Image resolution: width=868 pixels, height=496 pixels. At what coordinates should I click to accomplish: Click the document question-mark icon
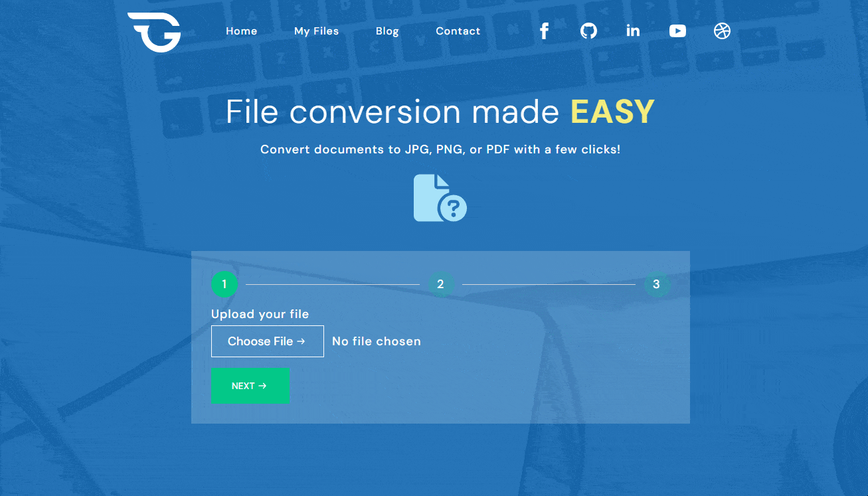440,198
